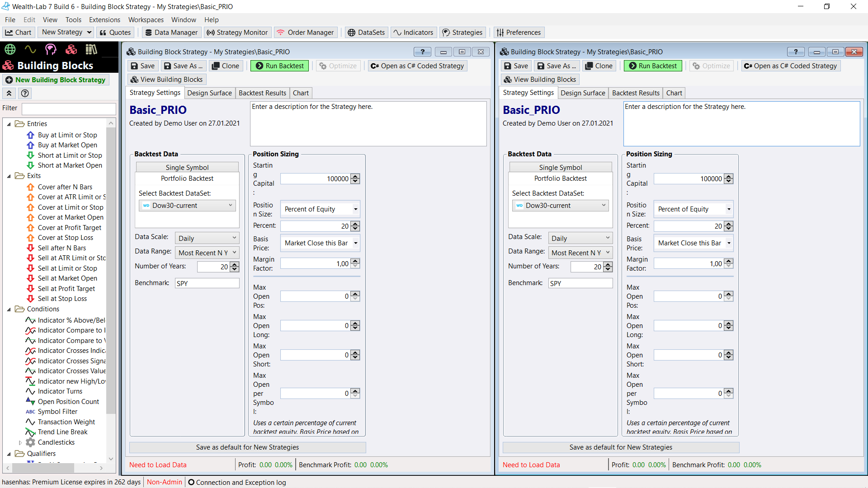Open the pink head Strategies sidebar icon
The width and height of the screenshot is (868, 488).
51,49
